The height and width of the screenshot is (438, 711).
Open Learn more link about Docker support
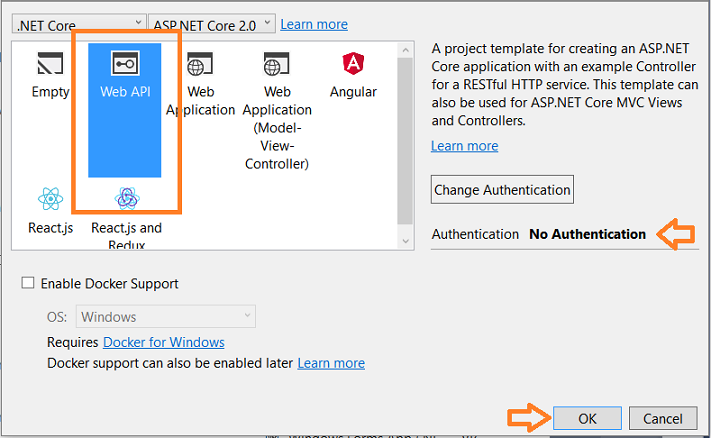click(x=331, y=363)
